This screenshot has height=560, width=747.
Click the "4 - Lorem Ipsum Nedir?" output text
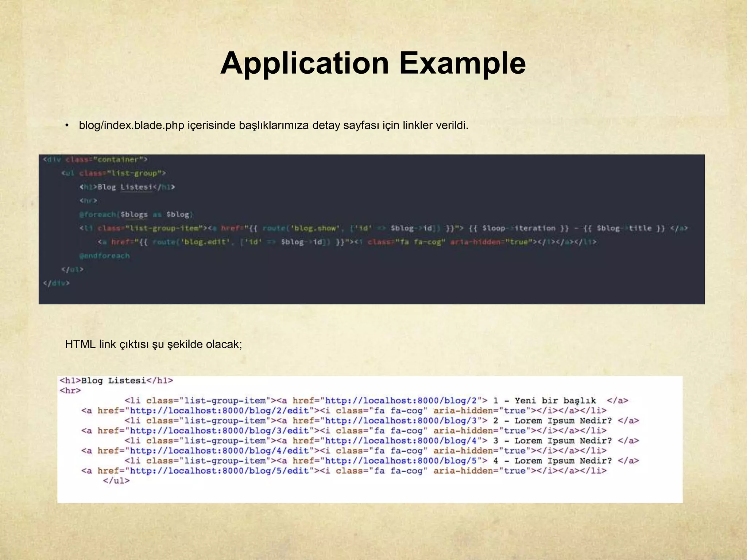(x=553, y=461)
